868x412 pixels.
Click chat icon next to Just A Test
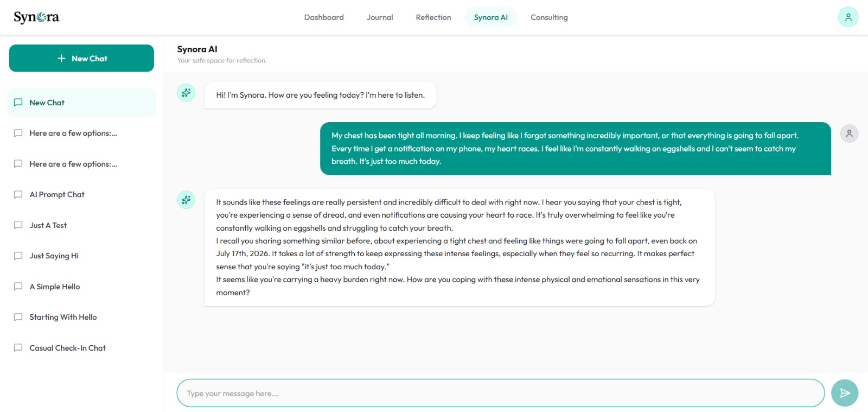[x=18, y=225]
